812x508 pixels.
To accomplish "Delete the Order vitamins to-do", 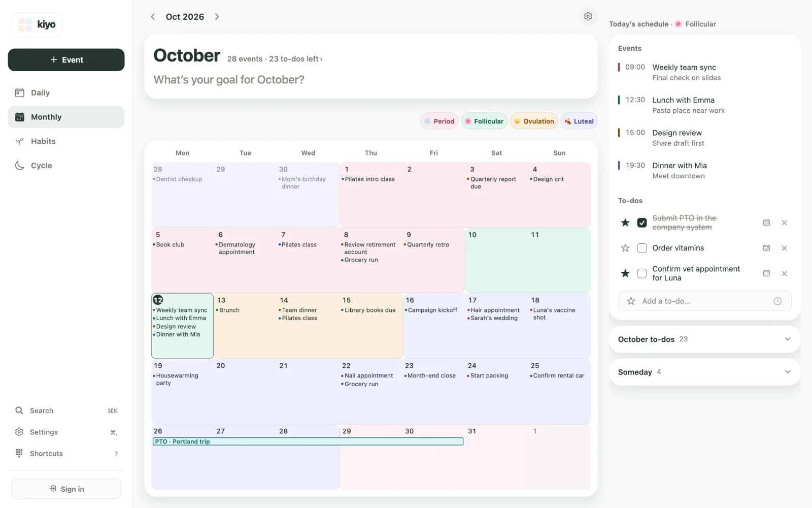I will tap(784, 248).
